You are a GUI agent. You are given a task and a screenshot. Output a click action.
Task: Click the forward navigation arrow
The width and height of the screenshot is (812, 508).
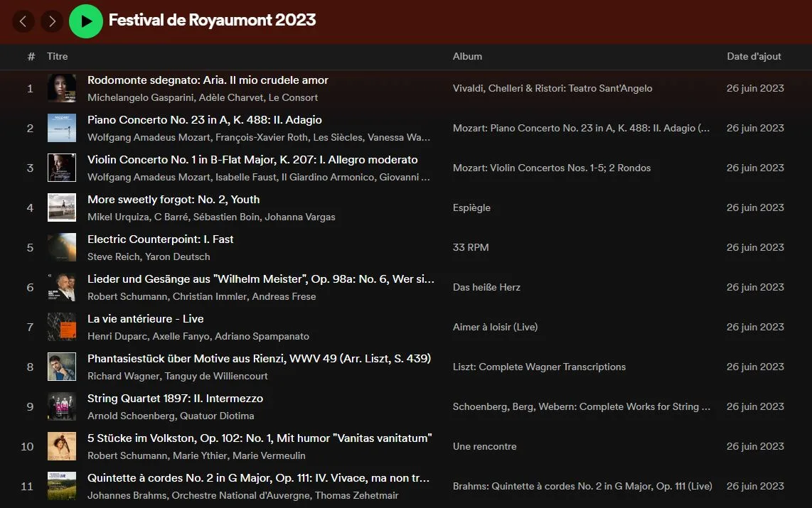pyautogui.click(x=51, y=21)
